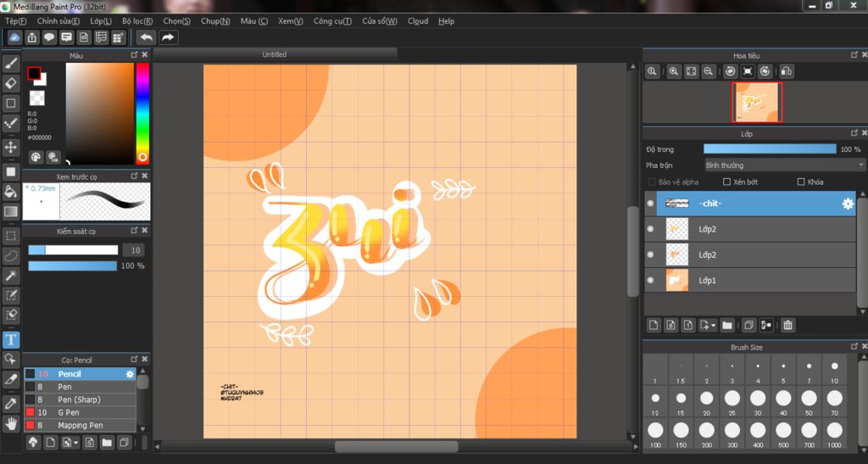Image resolution: width=868 pixels, height=464 pixels.
Task: Create a layer folder in the Lớp panel
Action: point(726,325)
